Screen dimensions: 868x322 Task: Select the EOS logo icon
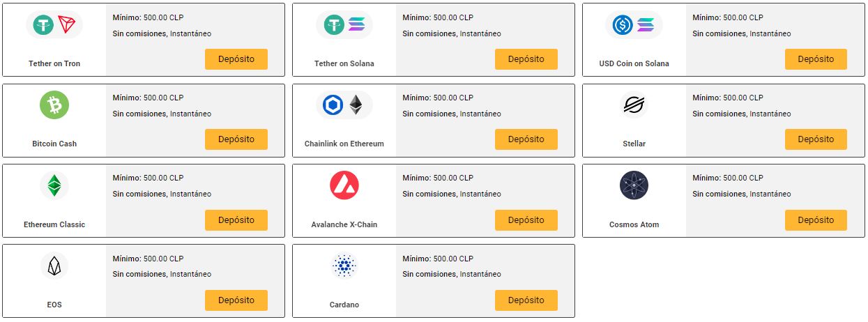click(x=54, y=266)
